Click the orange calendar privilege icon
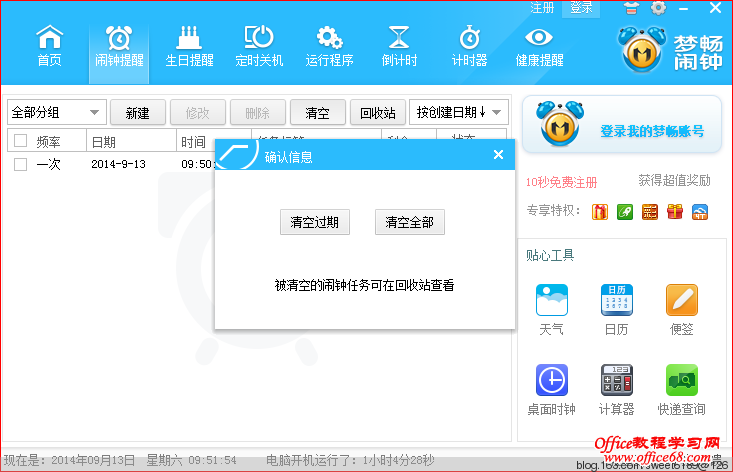This screenshot has height=472, width=733. tap(650, 212)
